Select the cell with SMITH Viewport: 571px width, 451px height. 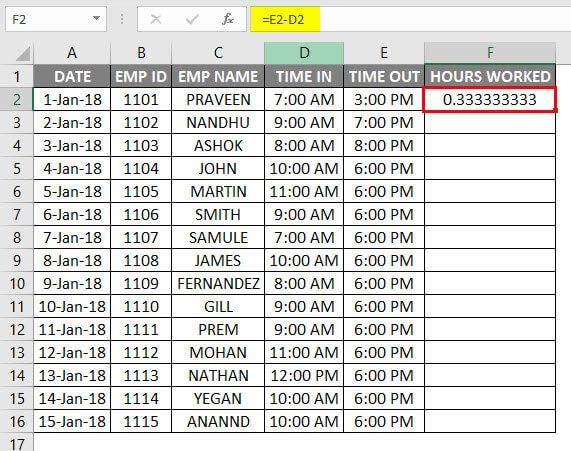(x=218, y=214)
